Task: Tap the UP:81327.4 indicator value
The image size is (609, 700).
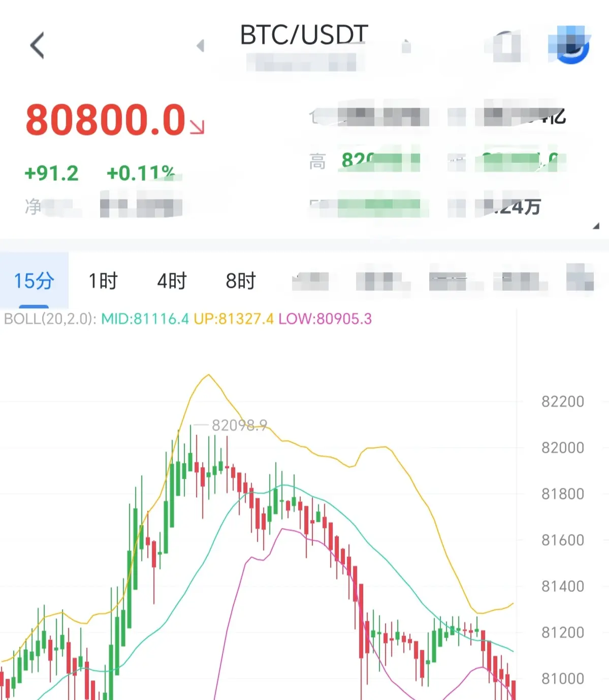Action: click(x=234, y=319)
